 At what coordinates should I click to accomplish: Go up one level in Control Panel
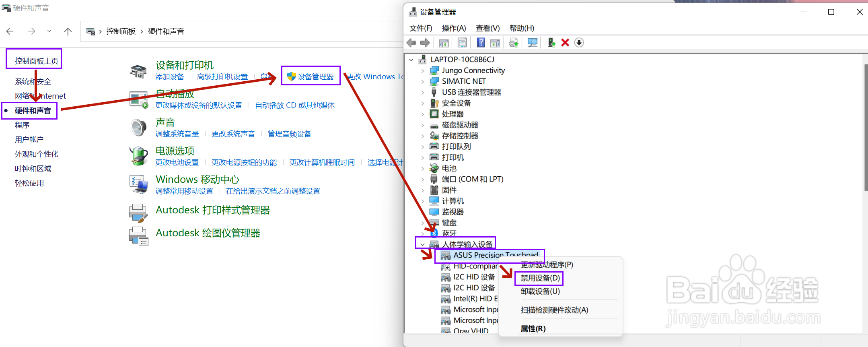[68, 31]
